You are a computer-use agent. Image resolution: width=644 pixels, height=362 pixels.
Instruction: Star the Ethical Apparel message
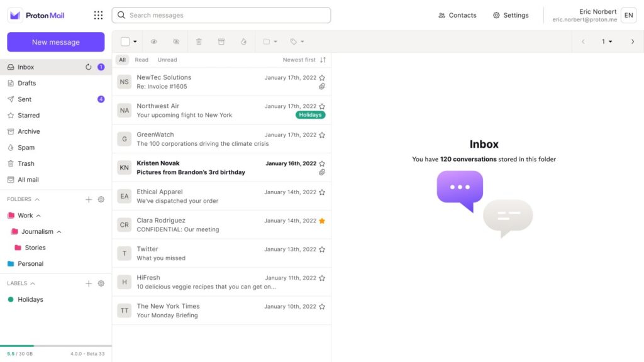(322, 192)
